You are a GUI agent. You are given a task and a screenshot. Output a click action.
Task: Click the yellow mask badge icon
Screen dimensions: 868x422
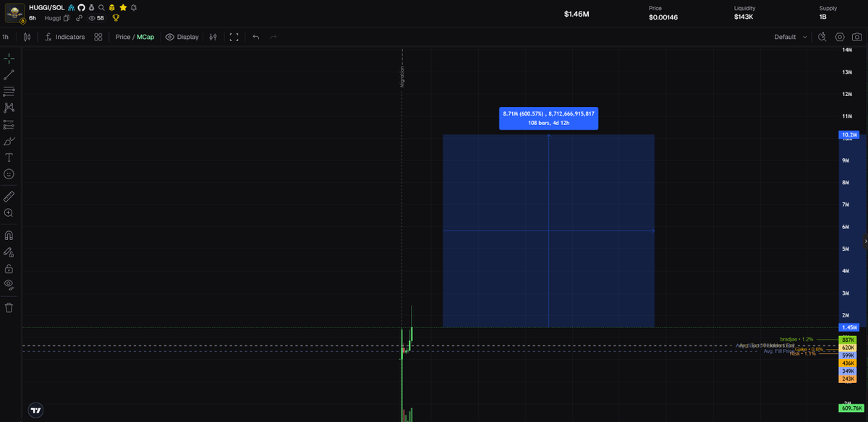pyautogui.click(x=112, y=7)
